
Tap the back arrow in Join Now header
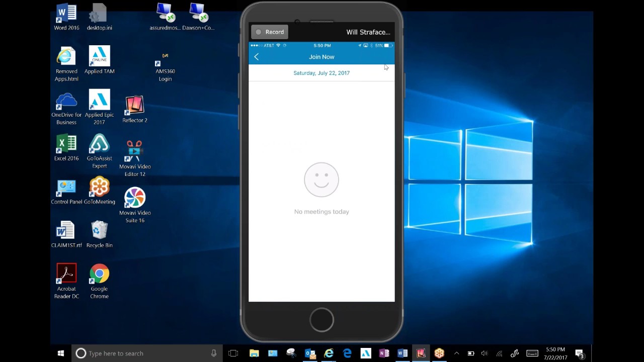tap(257, 57)
